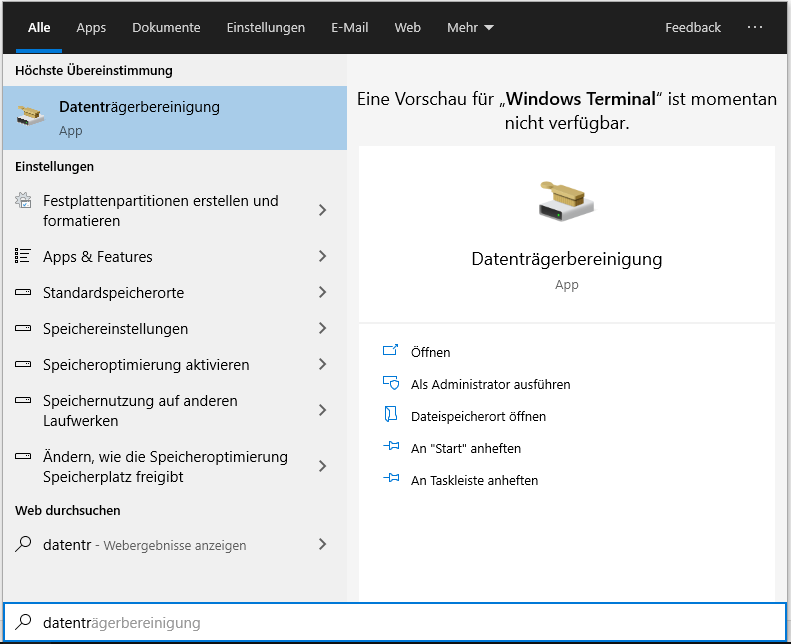Select the Alle filter tab

(39, 27)
